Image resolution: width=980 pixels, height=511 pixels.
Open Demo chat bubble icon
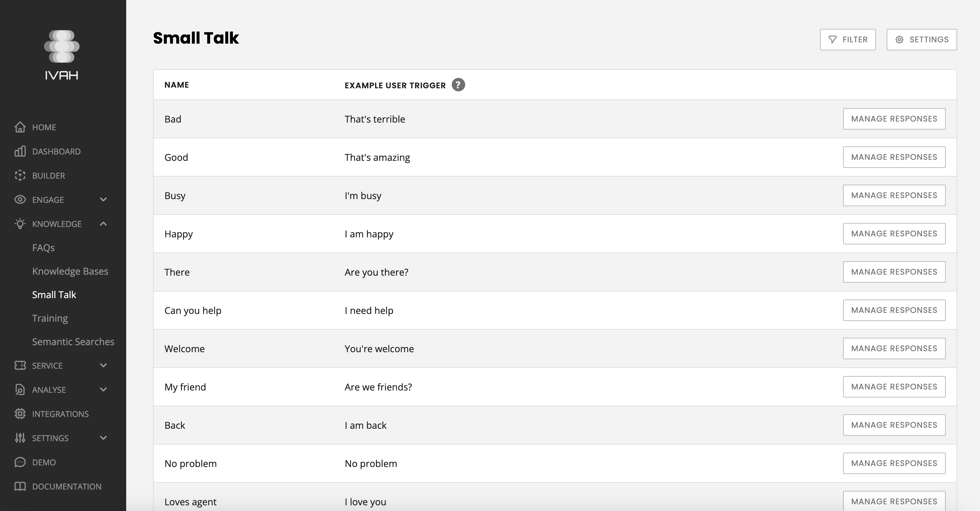click(20, 462)
